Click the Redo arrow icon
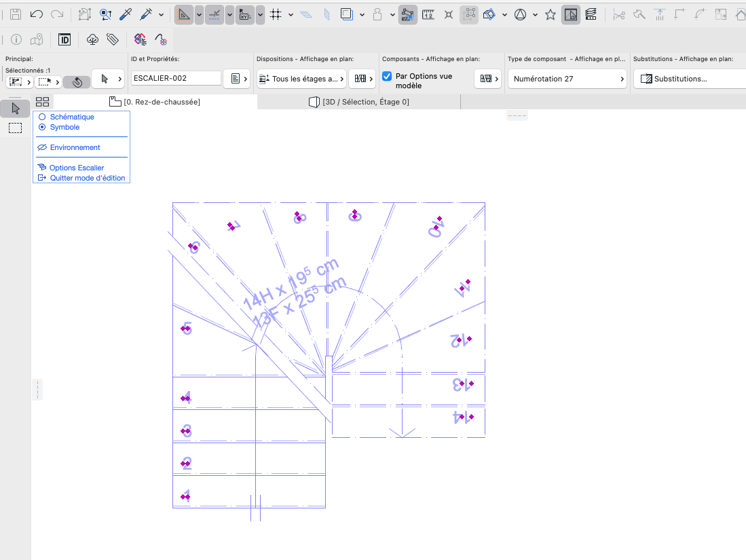This screenshot has height=560, width=746. pyautogui.click(x=57, y=14)
